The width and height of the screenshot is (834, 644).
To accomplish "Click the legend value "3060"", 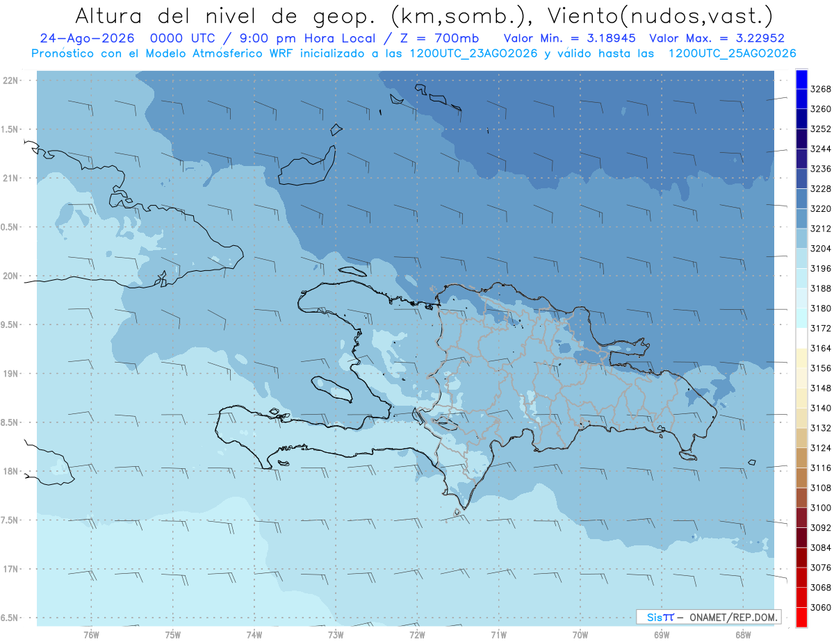I will point(821,607).
